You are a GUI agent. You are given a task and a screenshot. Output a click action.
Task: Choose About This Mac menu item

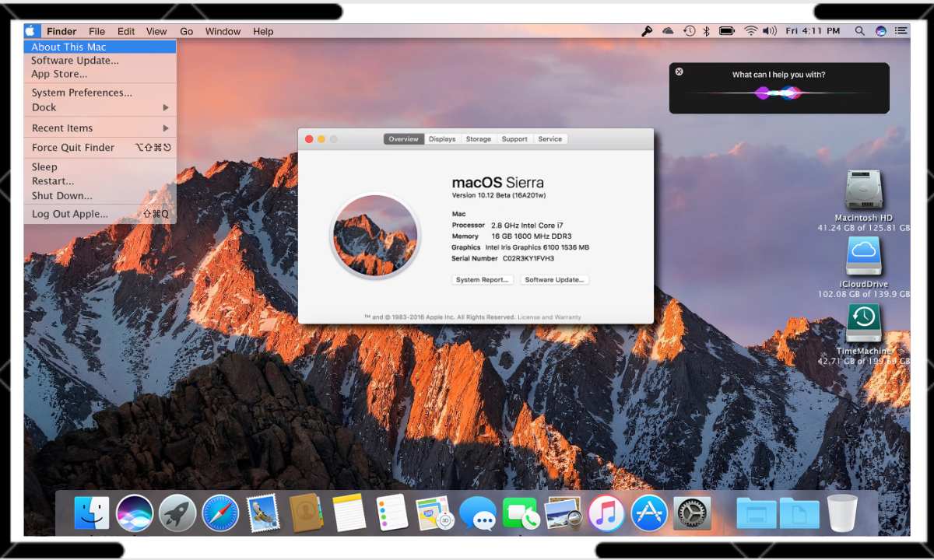coord(100,47)
